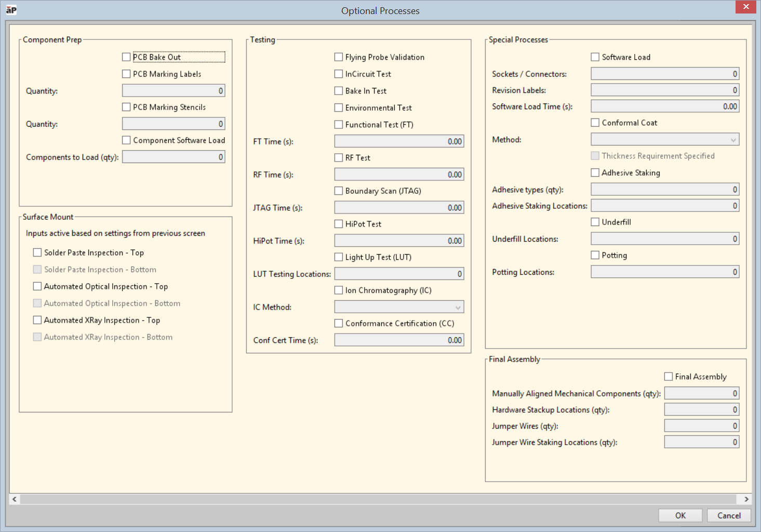Close the Optional Processes dialog

pos(745,7)
